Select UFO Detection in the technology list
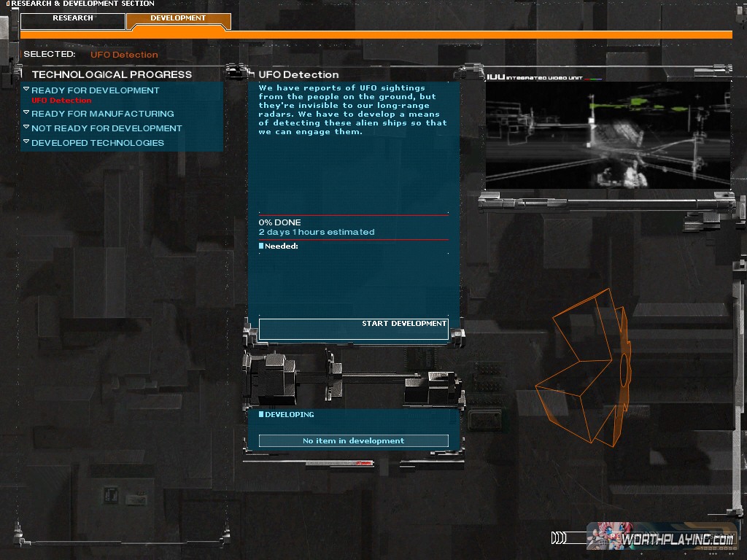Screen dimensions: 747x560 (61, 101)
